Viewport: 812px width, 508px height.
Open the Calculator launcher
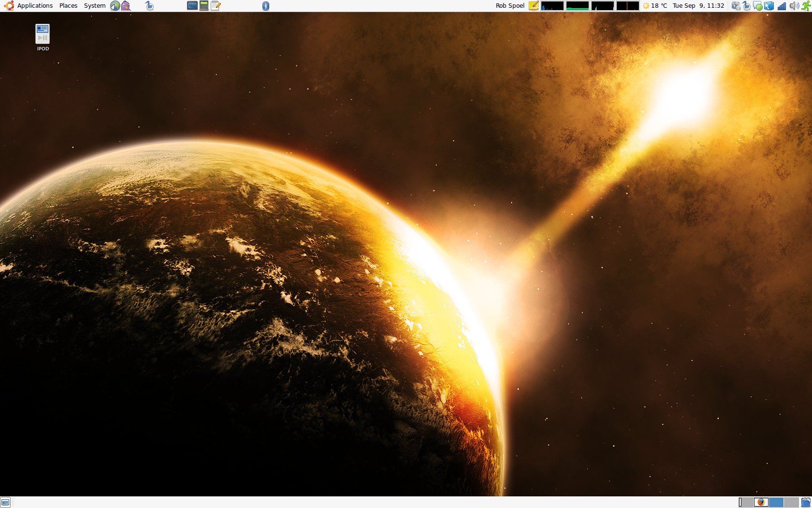click(204, 6)
